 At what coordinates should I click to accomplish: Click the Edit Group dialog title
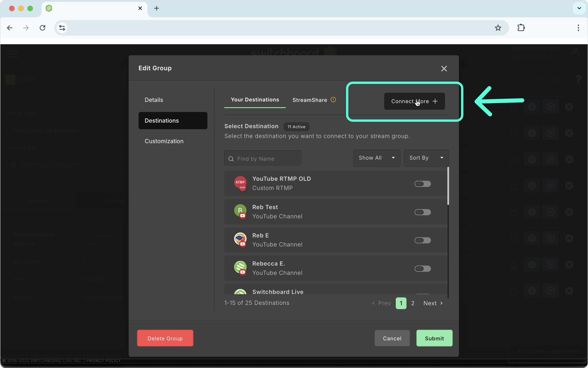click(x=155, y=68)
